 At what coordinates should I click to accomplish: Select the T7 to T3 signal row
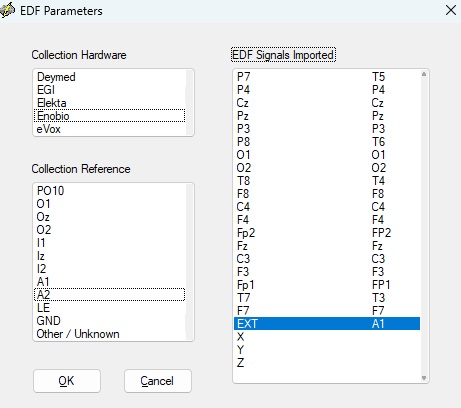(x=327, y=298)
